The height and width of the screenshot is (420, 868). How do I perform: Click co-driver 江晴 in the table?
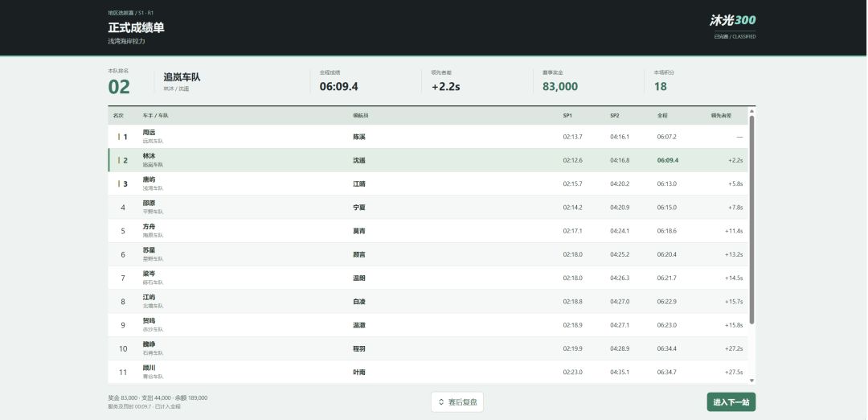point(358,184)
